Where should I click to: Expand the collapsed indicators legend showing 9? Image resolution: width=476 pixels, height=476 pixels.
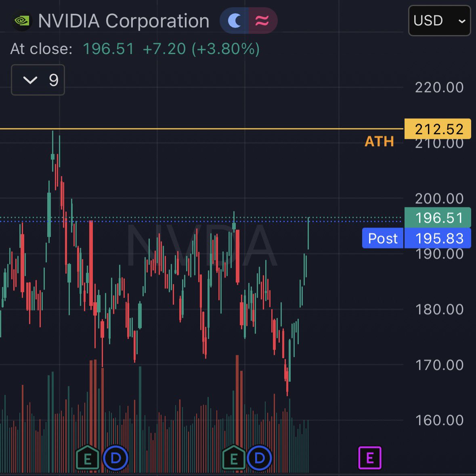click(x=38, y=80)
